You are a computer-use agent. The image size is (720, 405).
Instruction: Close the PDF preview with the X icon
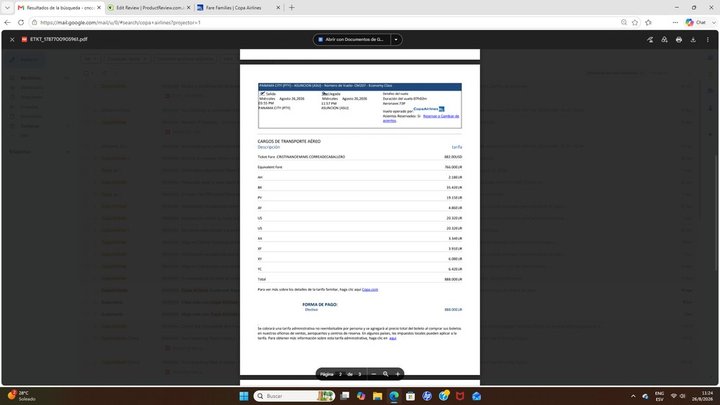pyautogui.click(x=12, y=39)
